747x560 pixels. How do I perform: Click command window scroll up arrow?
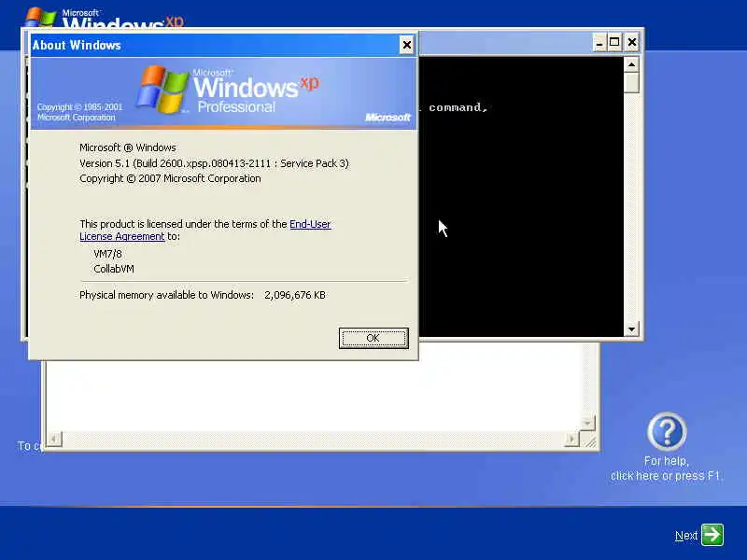click(x=631, y=64)
